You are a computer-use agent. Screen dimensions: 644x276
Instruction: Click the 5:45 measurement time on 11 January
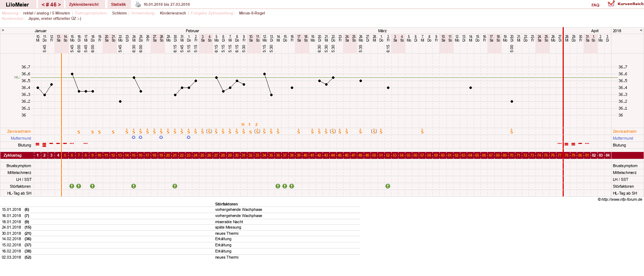pos(44,48)
